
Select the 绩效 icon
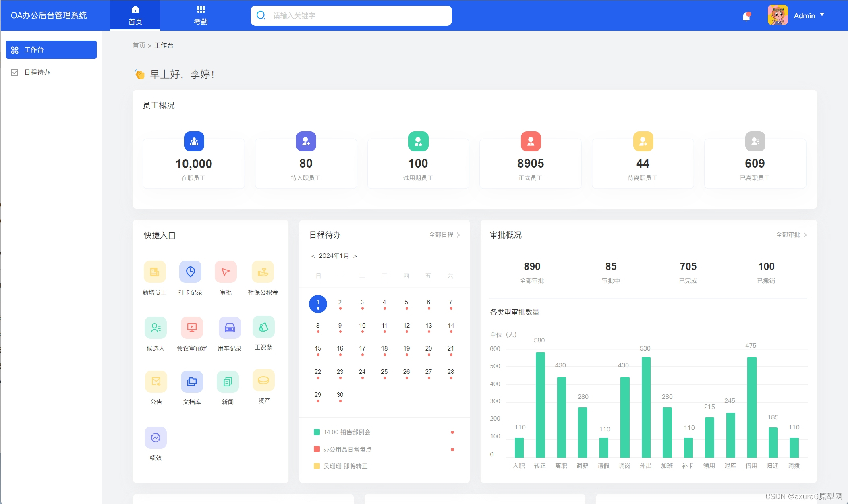tap(155, 438)
